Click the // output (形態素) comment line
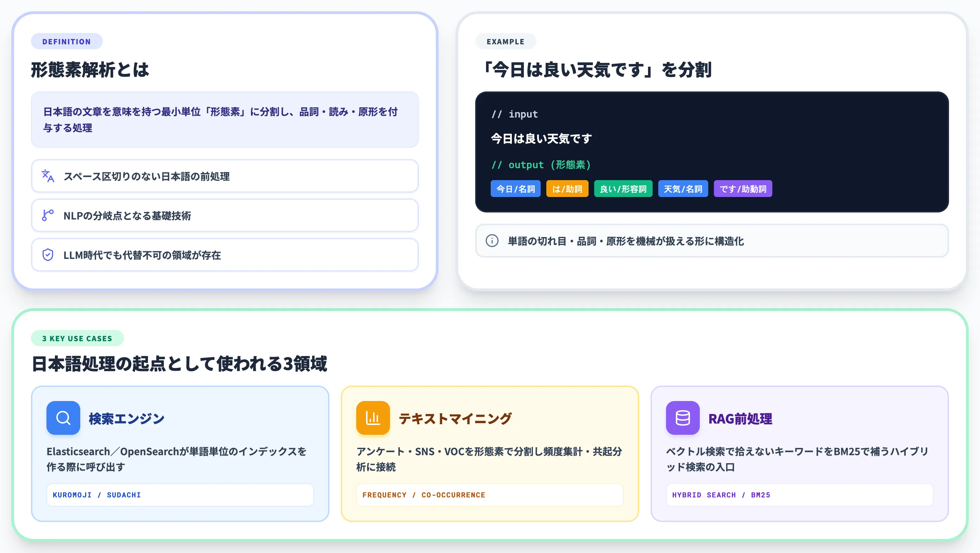 [541, 165]
